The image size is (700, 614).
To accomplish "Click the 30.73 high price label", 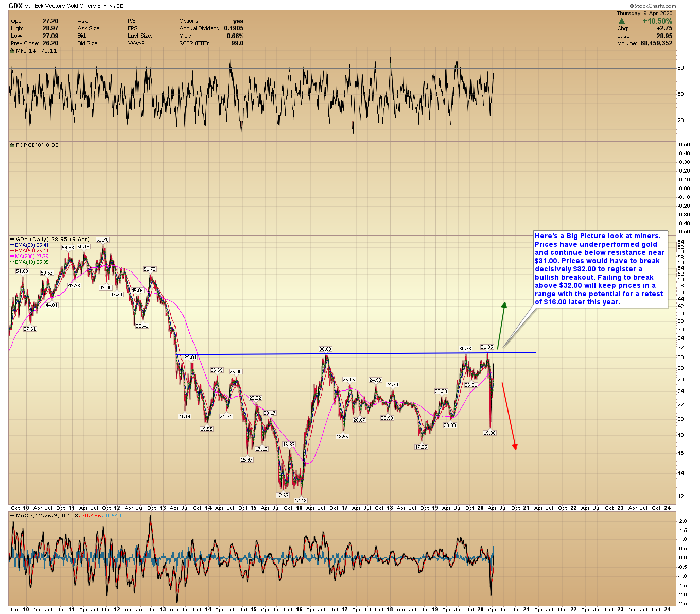I will (x=465, y=348).
